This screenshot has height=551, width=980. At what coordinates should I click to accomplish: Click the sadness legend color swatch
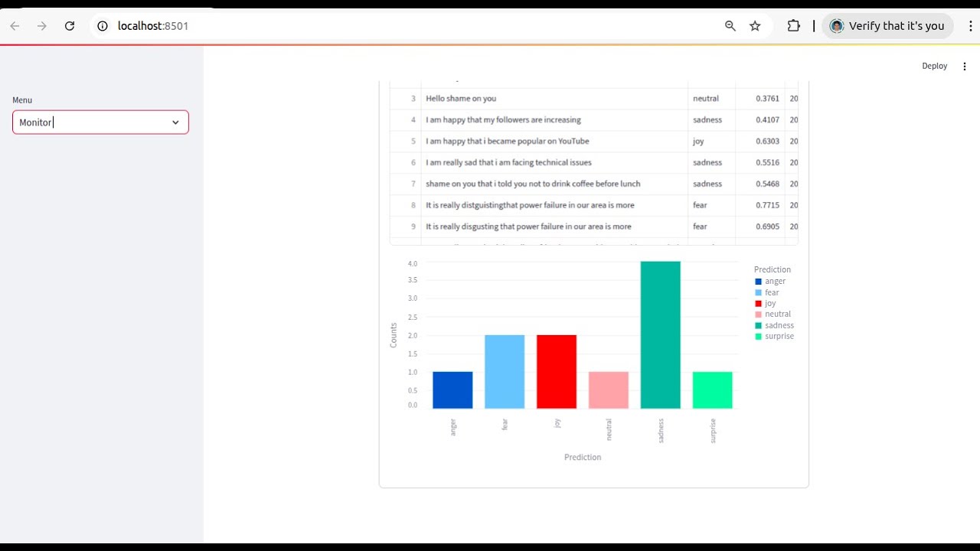pos(759,325)
